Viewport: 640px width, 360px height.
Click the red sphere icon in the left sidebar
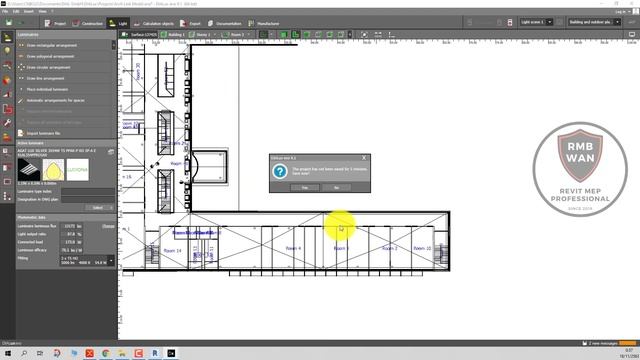click(7, 80)
